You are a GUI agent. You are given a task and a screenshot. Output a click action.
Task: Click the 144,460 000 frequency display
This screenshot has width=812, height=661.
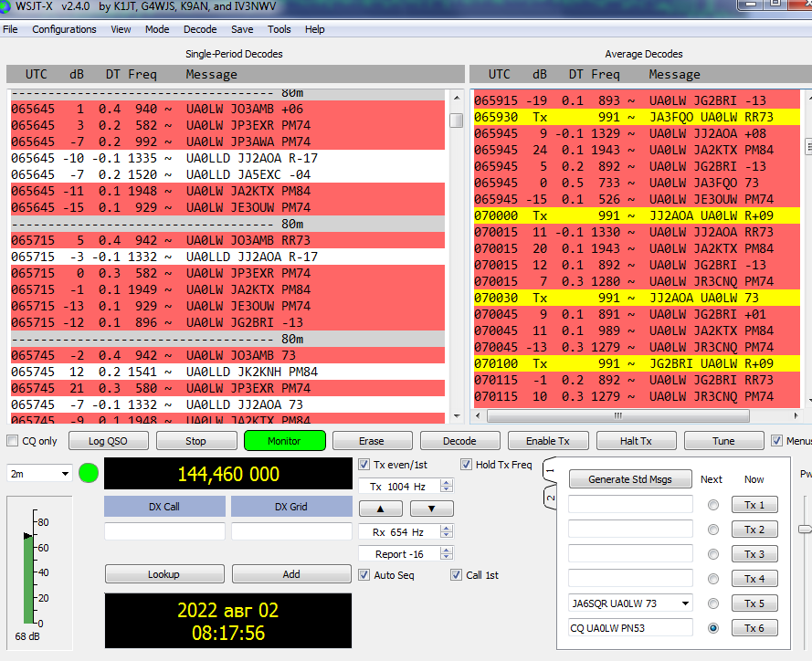pos(228,474)
